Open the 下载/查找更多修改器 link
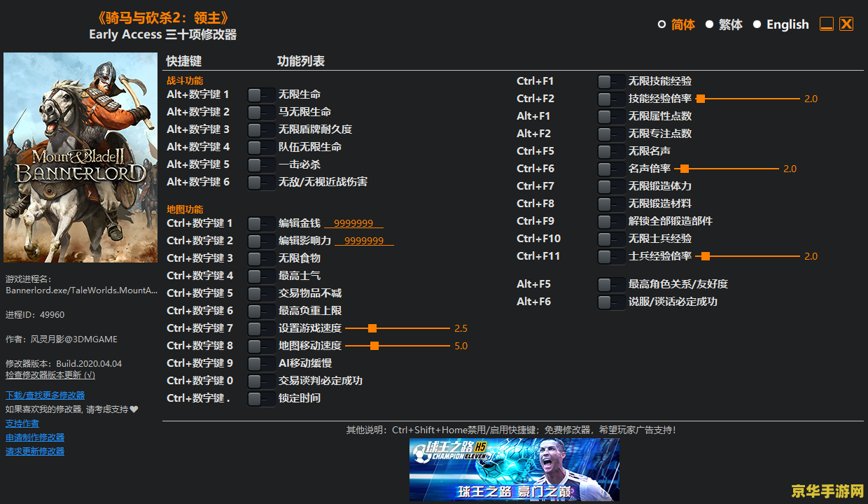 45,395
